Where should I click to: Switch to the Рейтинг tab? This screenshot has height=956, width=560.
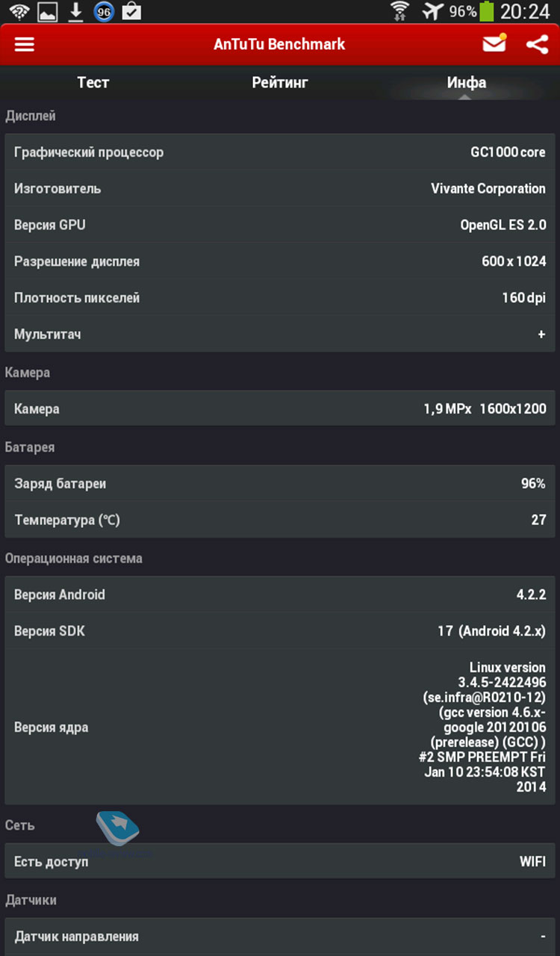(x=280, y=82)
